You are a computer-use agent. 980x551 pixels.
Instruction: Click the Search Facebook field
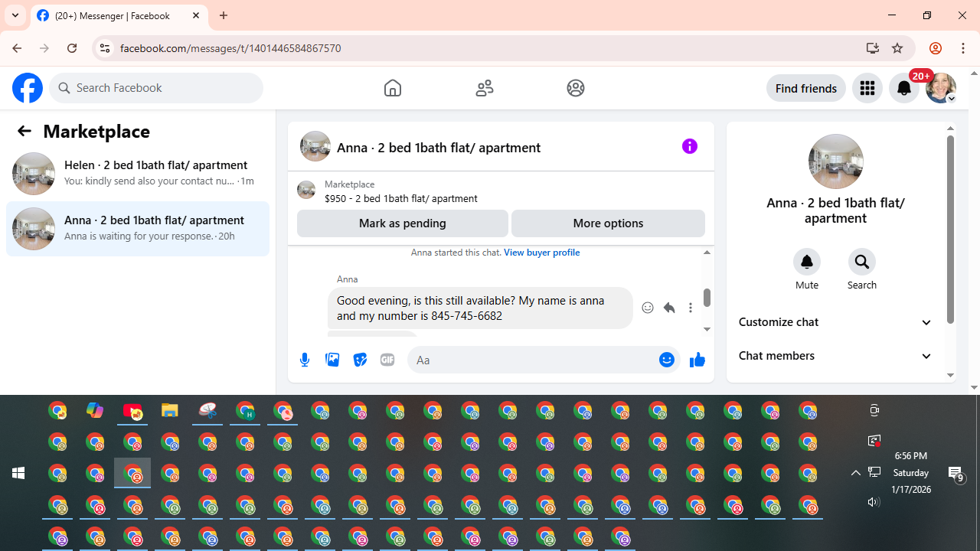156,88
